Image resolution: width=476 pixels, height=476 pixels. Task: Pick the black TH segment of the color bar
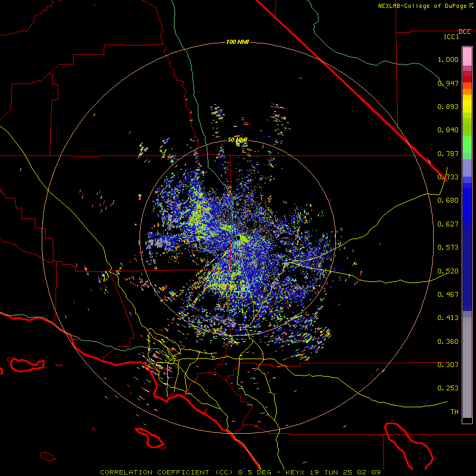pyautogui.click(x=467, y=420)
